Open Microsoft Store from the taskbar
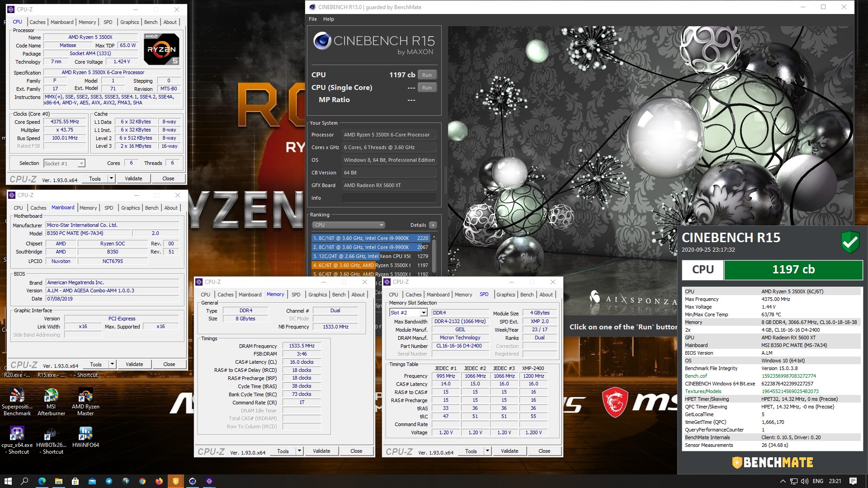The image size is (868, 488). coord(75,481)
